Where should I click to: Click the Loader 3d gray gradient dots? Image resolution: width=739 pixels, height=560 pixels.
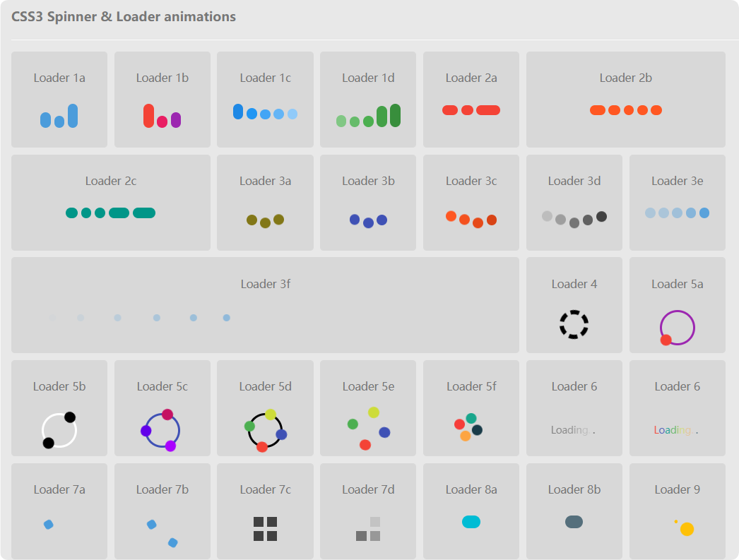574,219
